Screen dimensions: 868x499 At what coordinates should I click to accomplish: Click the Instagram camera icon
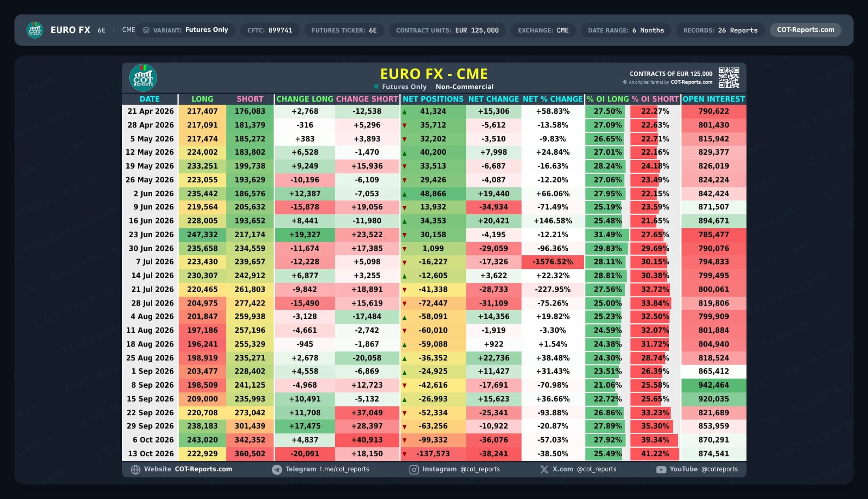414,469
